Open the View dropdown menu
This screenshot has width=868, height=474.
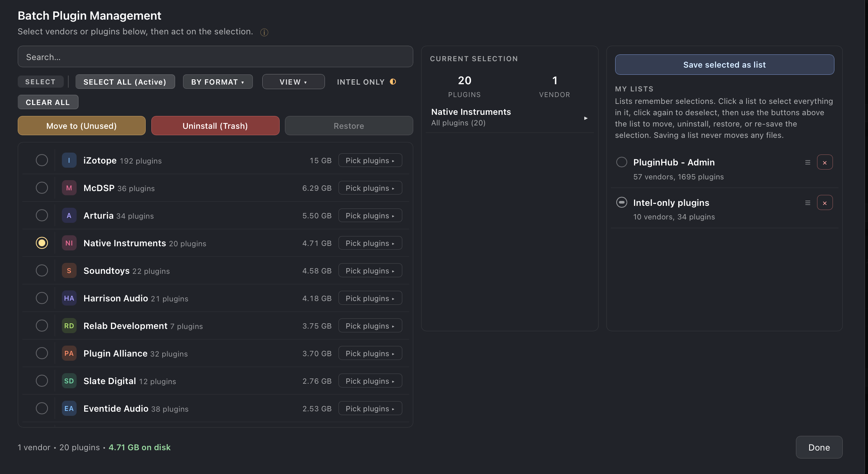[x=293, y=82]
